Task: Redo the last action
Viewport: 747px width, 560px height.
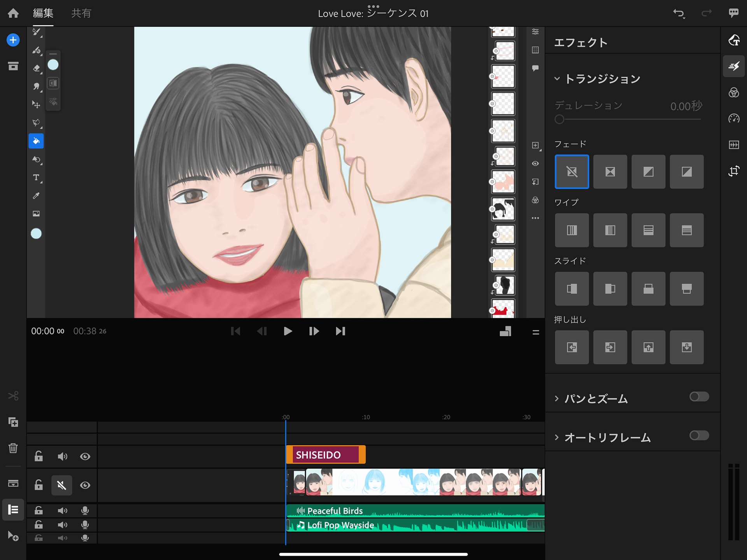Action: pyautogui.click(x=707, y=13)
